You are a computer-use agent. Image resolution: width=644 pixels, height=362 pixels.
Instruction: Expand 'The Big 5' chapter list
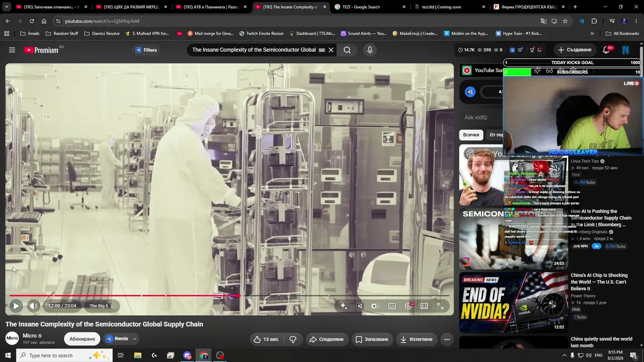pos(101,306)
